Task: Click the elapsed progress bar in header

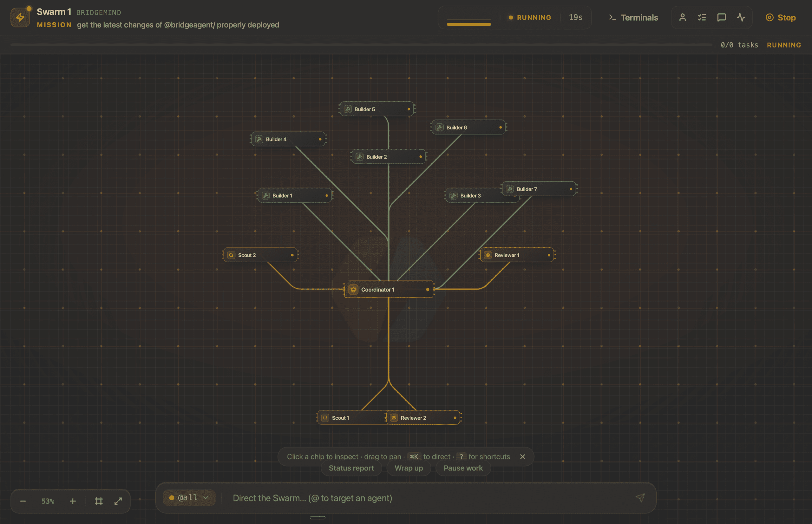Action: pyautogui.click(x=469, y=24)
